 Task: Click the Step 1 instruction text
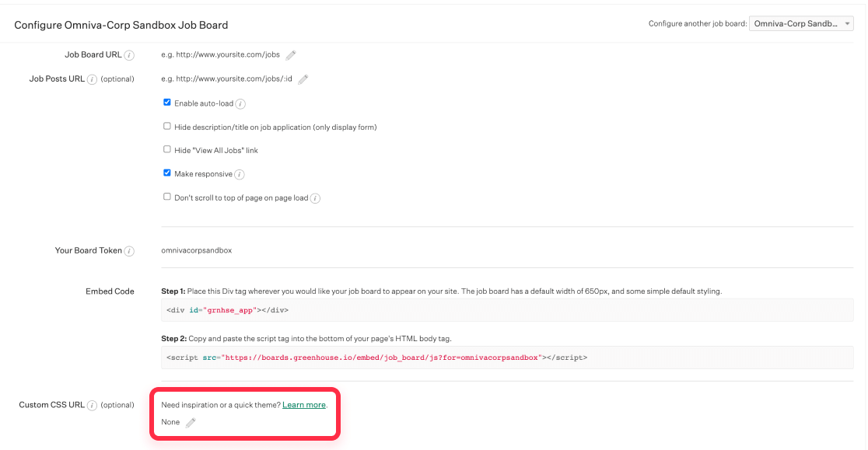441,291
